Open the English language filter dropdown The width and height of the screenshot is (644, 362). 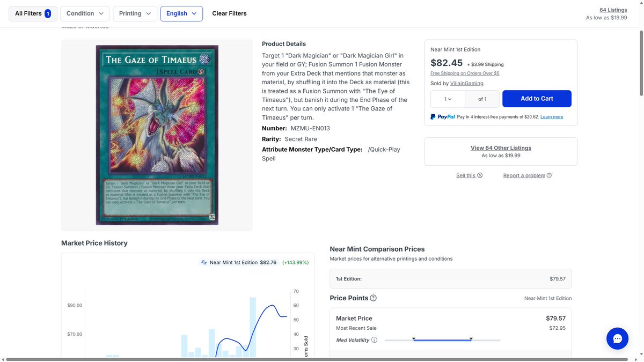click(181, 13)
